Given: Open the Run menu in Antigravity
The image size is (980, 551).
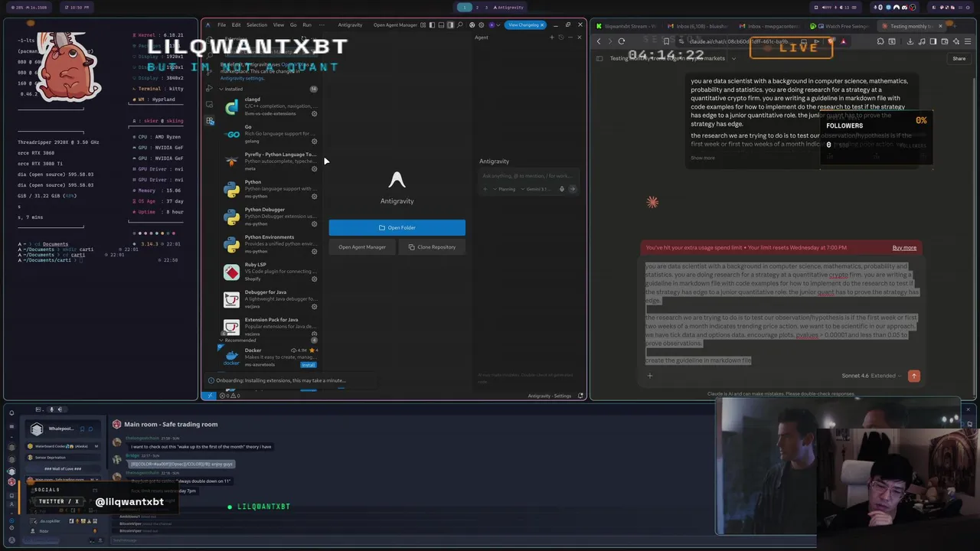Looking at the screenshot, I should 307,24.
